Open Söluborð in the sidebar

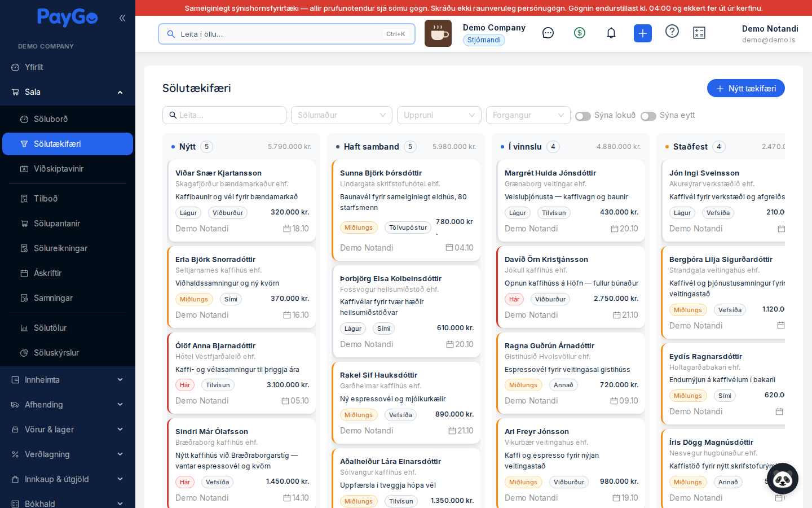coord(68,119)
